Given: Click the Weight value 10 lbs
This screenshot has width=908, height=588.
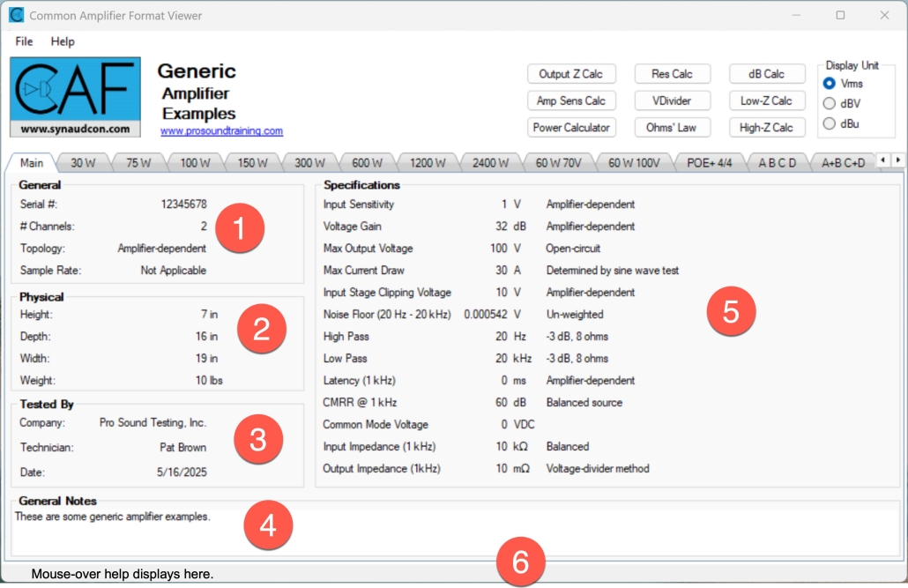Looking at the screenshot, I should tap(208, 381).
